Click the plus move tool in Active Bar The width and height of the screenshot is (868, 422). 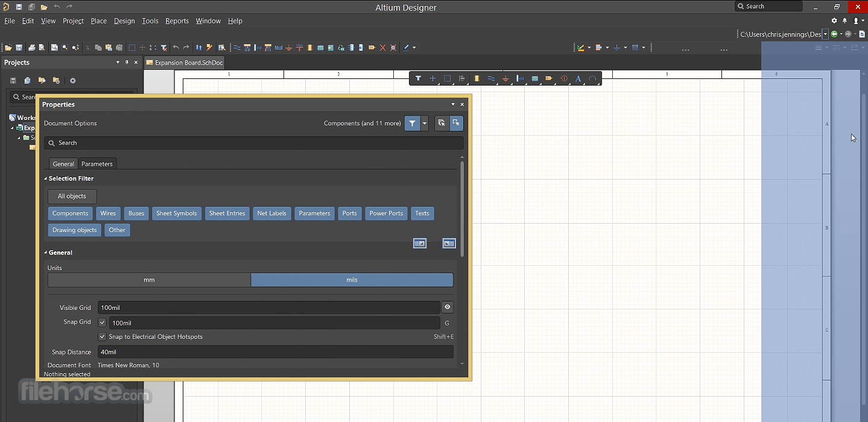432,78
